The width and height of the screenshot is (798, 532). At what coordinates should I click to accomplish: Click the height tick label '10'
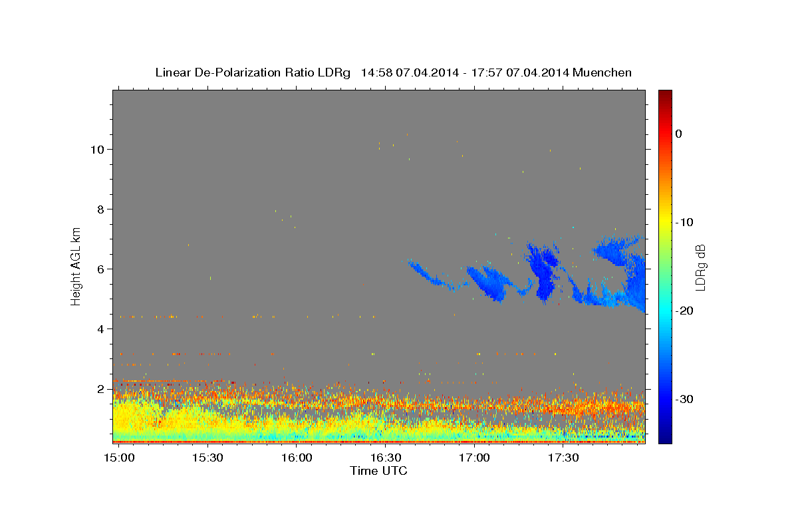tap(98, 150)
